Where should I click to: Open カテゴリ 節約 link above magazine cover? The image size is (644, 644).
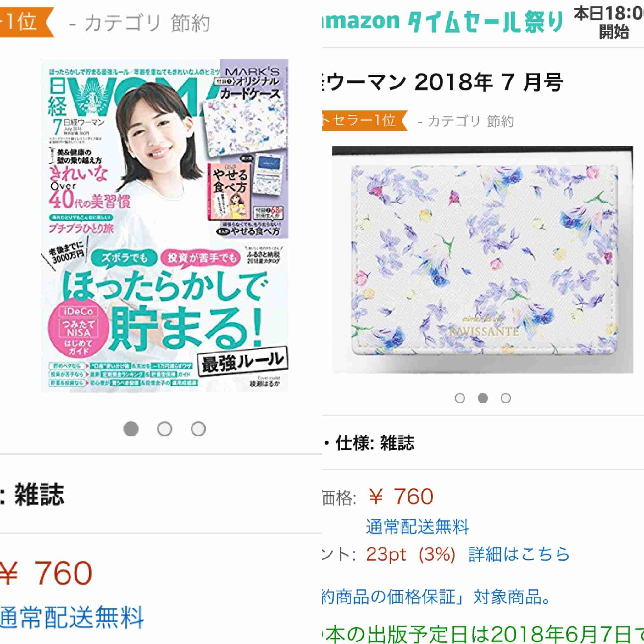tap(140, 23)
